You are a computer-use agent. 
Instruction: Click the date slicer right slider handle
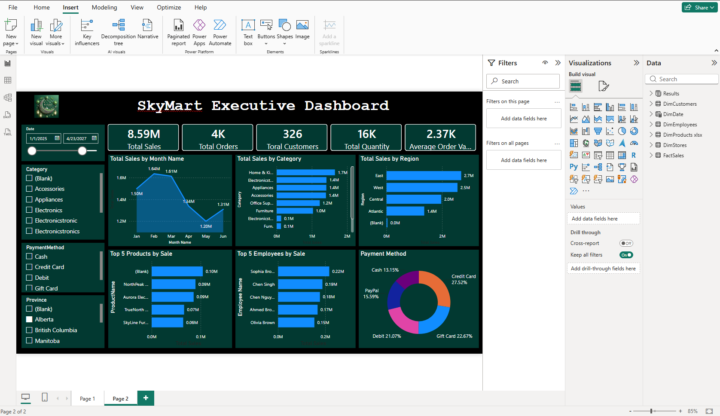click(x=82, y=151)
